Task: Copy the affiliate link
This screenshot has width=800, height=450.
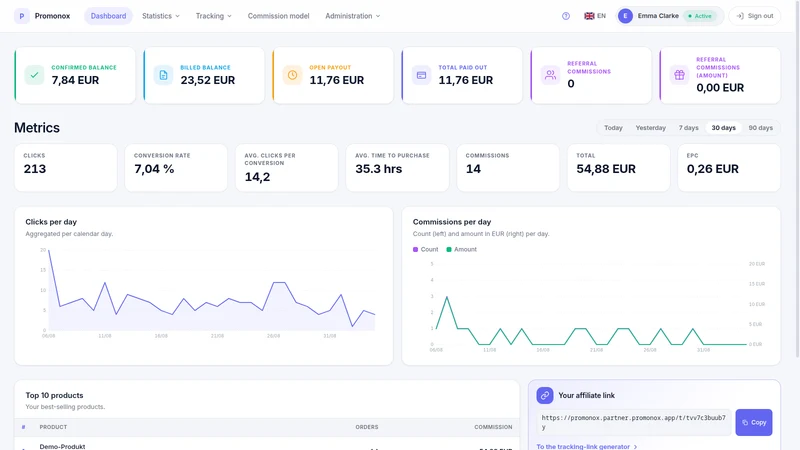Action: tap(754, 422)
